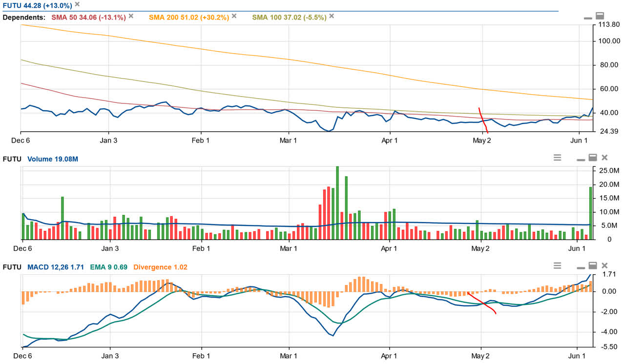Click the Jun 1 date on price chart
This screenshot has width=625, height=364.
point(579,141)
